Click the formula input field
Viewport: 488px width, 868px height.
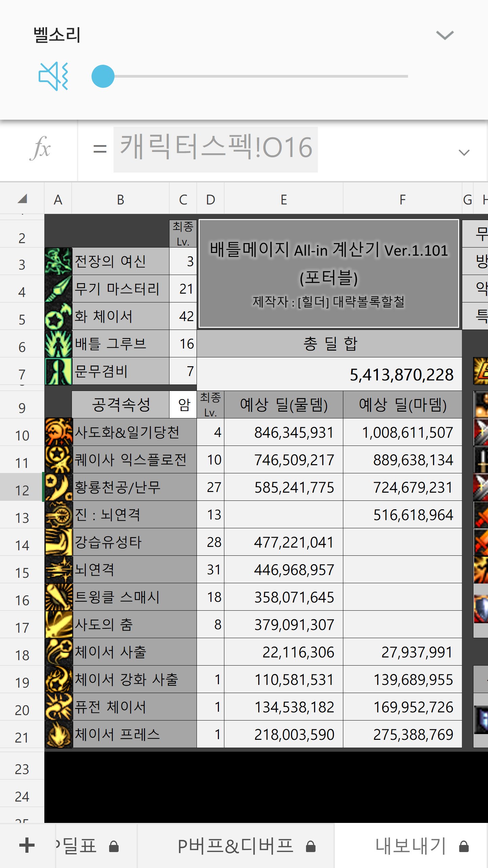216,149
